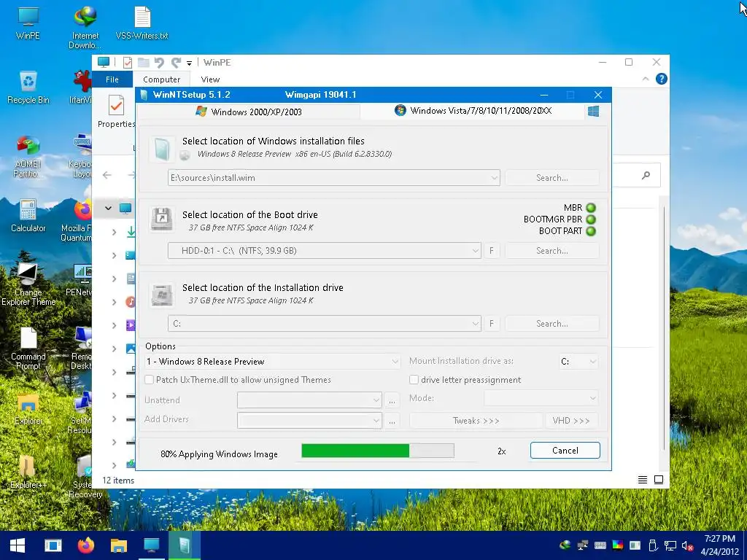Screen dimensions: 747x560
Task: Open the Recycle Bin
Action: [28, 87]
